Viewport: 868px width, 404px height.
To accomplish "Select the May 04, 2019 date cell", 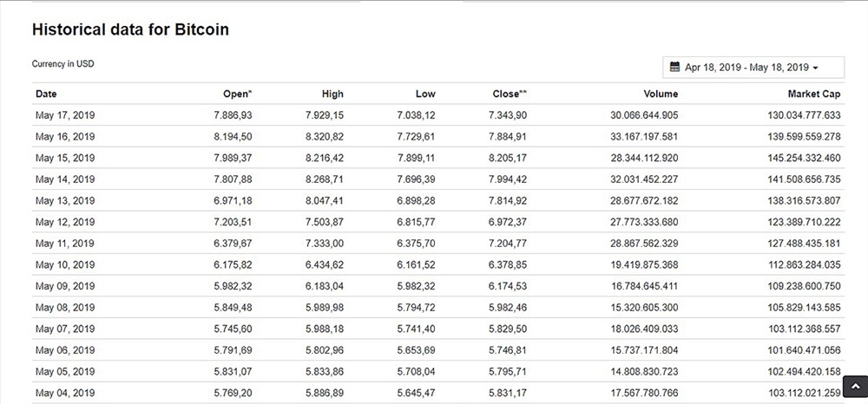I will tap(65, 393).
